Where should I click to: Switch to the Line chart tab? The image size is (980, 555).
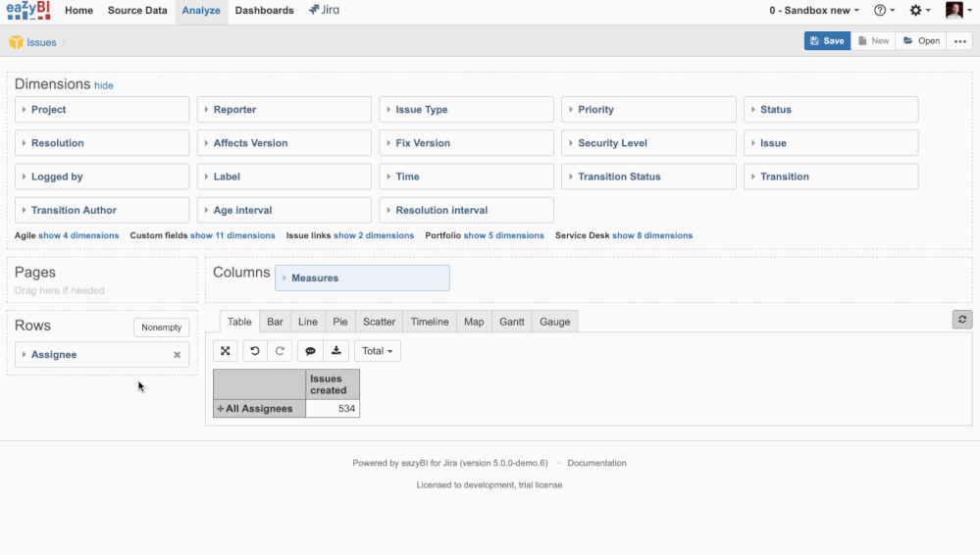[307, 322]
